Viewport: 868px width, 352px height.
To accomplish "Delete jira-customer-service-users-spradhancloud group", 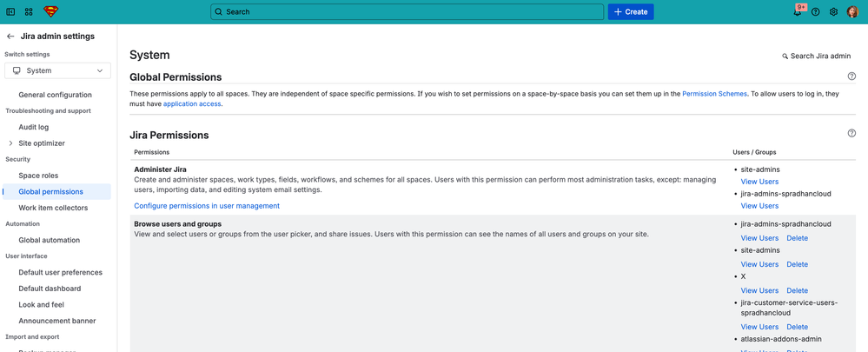I will point(797,327).
